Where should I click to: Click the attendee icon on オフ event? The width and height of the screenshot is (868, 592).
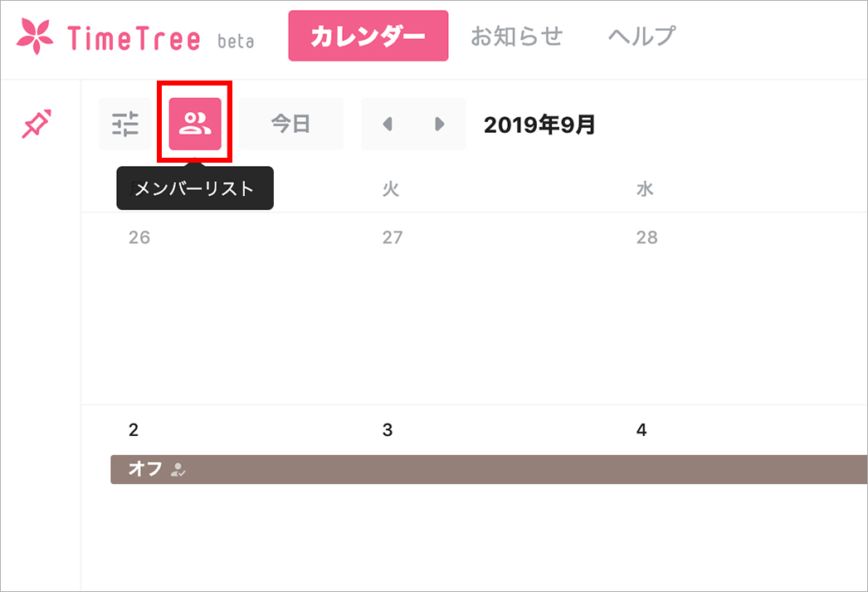[178, 470]
